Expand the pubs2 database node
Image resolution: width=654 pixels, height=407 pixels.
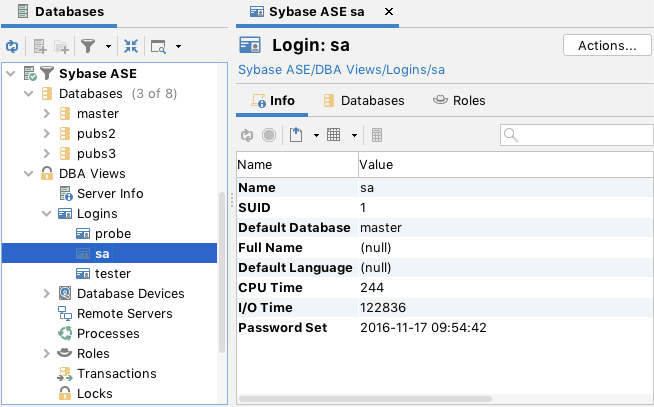click(x=47, y=133)
